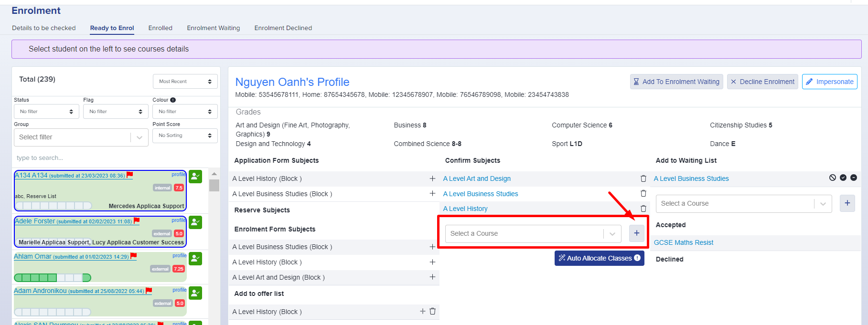Viewport: 868px width, 325px height.
Task: Click checkmark icon on waiting list Business Studies
Action: (x=843, y=178)
